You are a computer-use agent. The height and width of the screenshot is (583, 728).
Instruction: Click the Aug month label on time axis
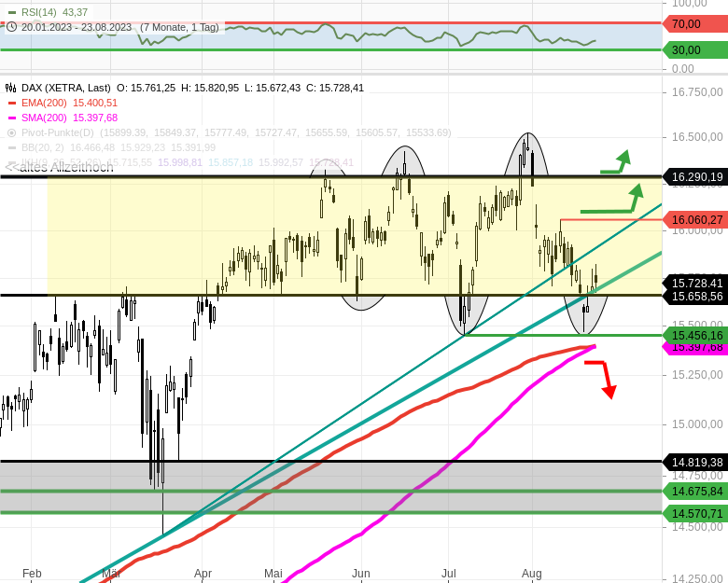coord(532,574)
